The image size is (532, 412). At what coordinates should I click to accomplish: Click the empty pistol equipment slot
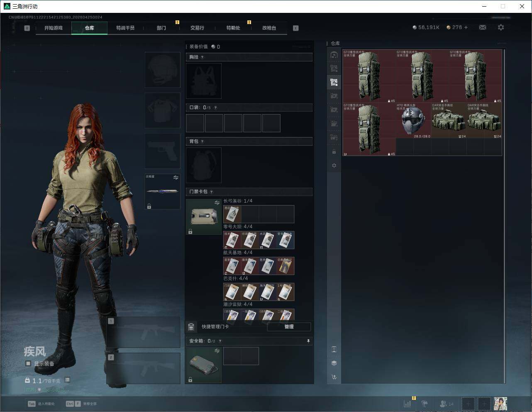point(163,151)
